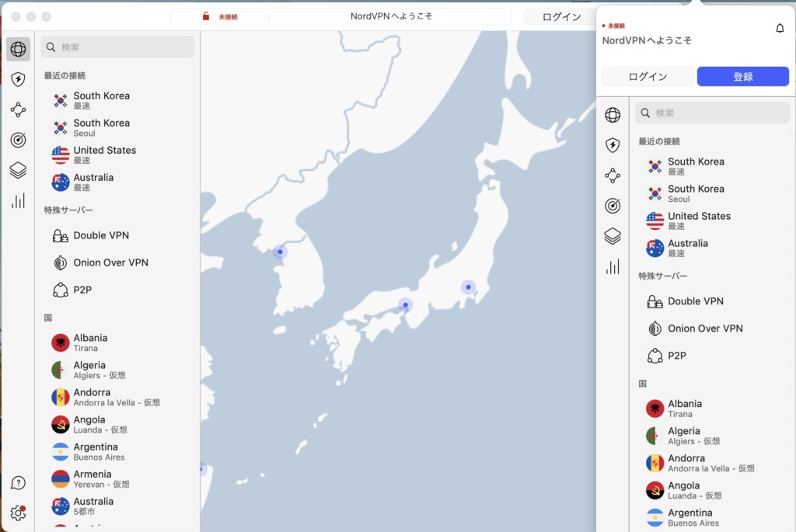Connect to United States 最速 in popup panel
The image size is (796, 532).
[x=712, y=221]
